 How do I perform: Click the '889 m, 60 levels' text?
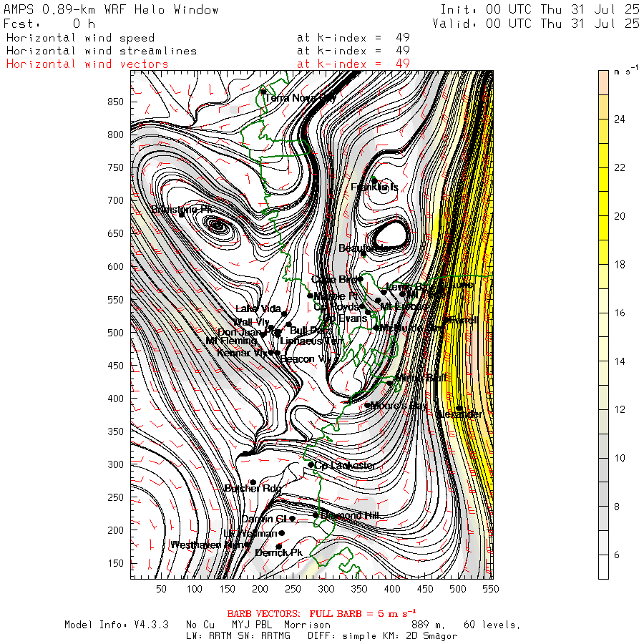click(466, 625)
